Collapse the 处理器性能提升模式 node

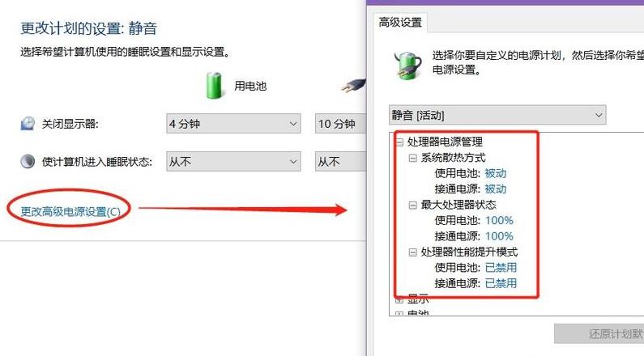pos(413,252)
